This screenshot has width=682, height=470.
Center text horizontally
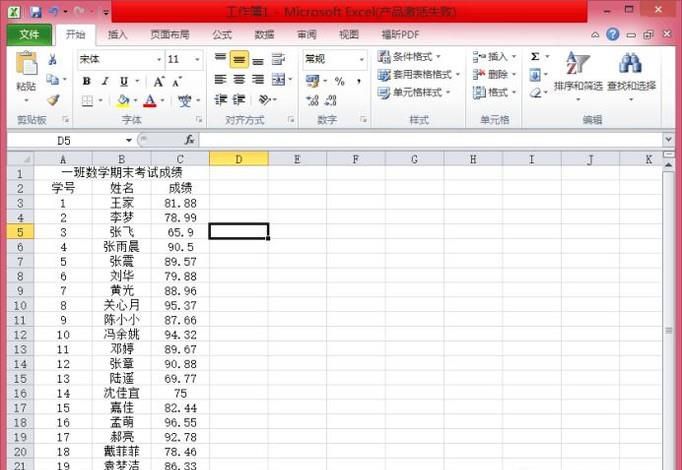coord(239,80)
